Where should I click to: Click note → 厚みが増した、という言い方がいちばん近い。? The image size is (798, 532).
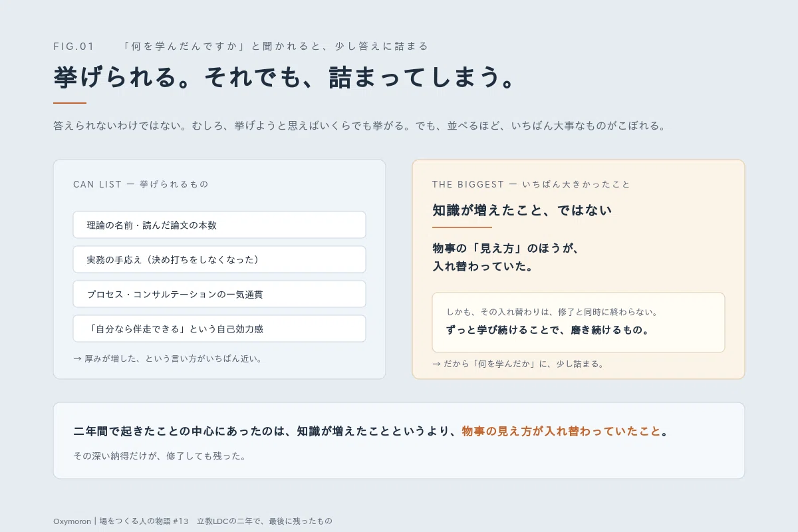pyautogui.click(x=168, y=358)
